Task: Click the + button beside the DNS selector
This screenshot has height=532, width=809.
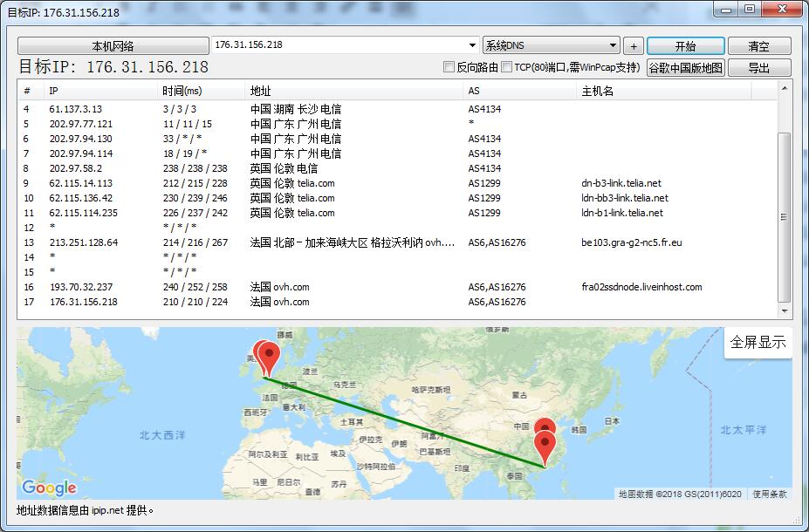Action: pos(634,45)
